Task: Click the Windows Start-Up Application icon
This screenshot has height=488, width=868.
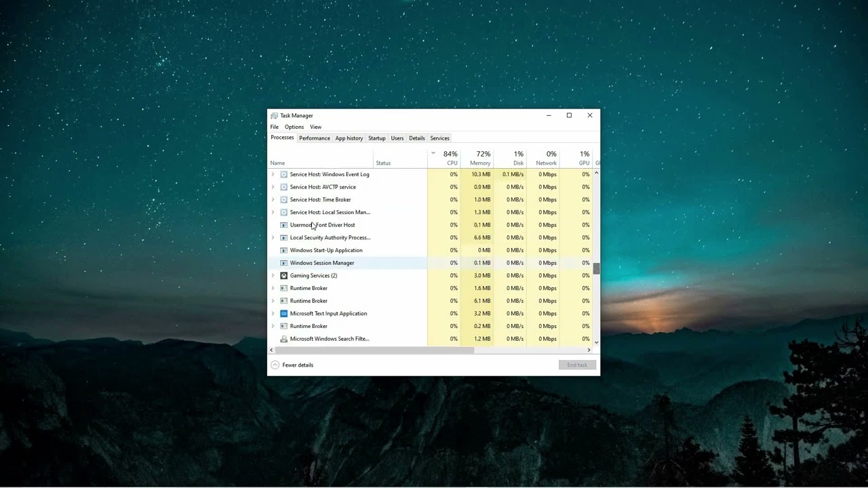Action: pyautogui.click(x=284, y=250)
